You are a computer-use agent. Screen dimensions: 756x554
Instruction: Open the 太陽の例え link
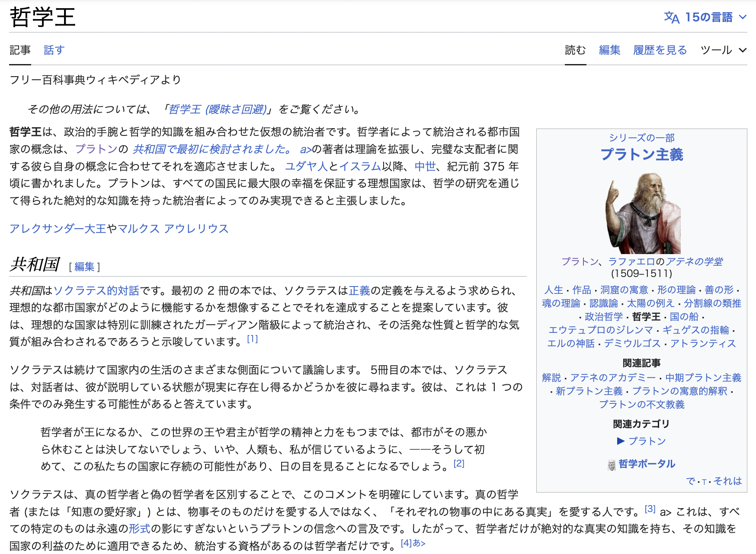point(651,303)
